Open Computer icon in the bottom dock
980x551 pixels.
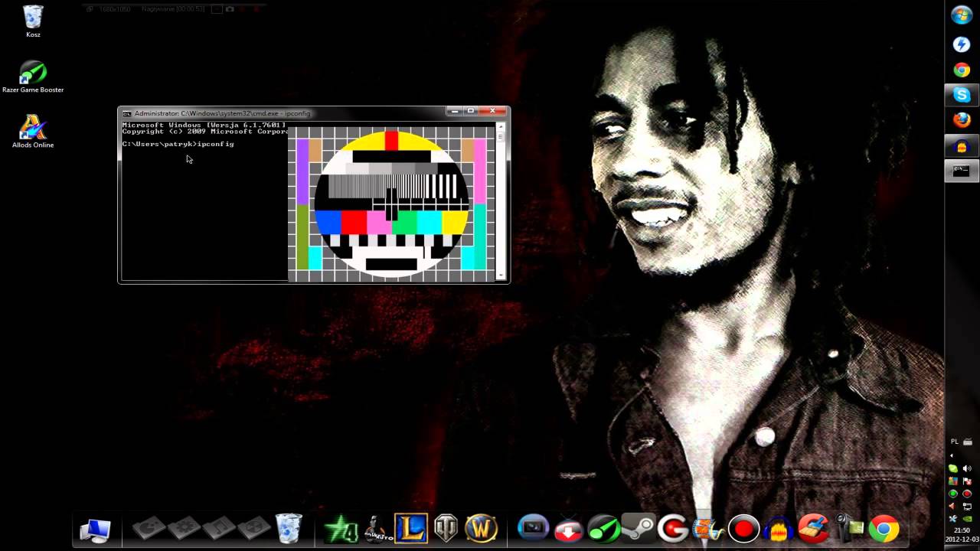coord(96,530)
